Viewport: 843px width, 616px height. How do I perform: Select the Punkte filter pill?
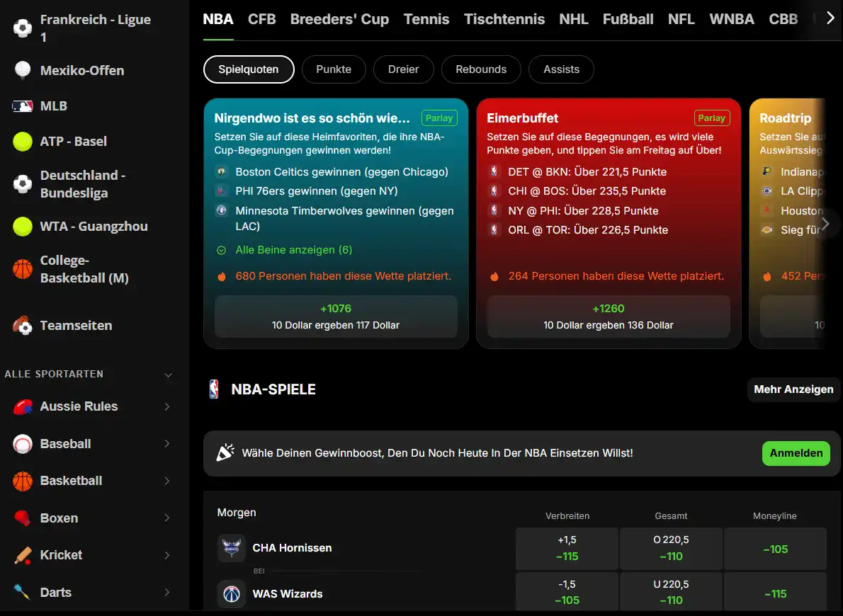click(334, 69)
